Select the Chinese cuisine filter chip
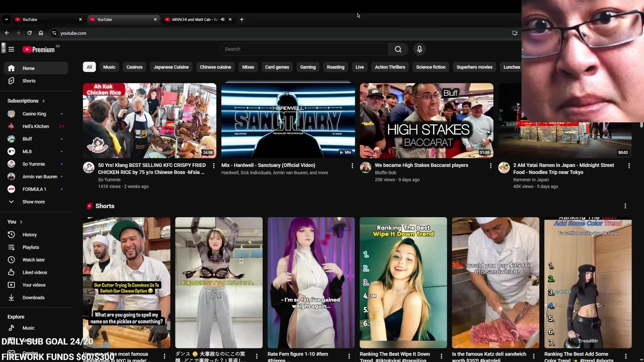 [x=215, y=67]
